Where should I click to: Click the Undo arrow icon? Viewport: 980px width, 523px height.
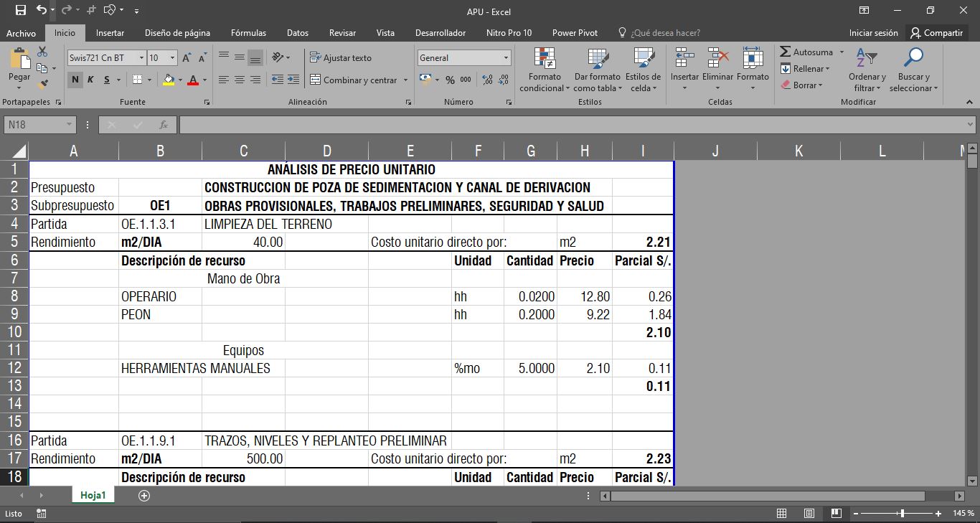coord(41,10)
